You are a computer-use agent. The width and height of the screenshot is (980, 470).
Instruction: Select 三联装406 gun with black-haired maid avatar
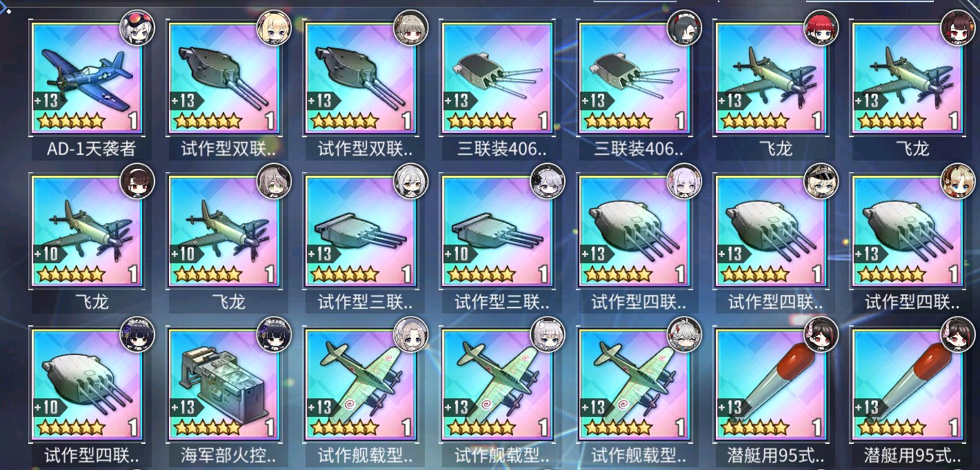tap(633, 78)
